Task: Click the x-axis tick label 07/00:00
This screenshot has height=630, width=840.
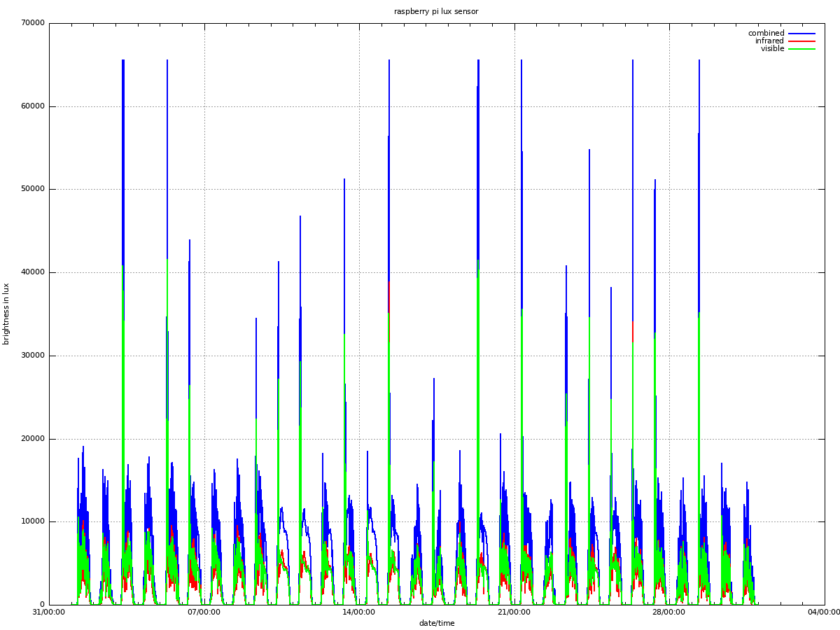Action: tap(204, 612)
